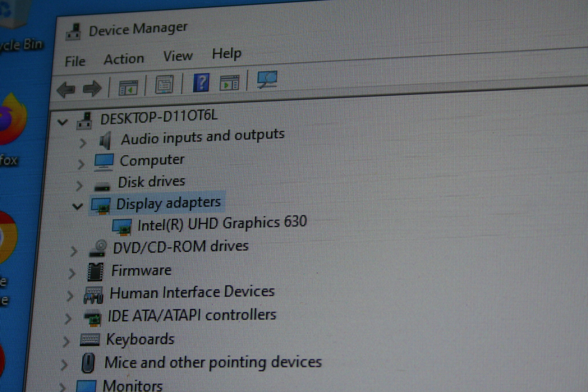Open the View menu
This screenshot has height=392, width=588.
pyautogui.click(x=178, y=56)
